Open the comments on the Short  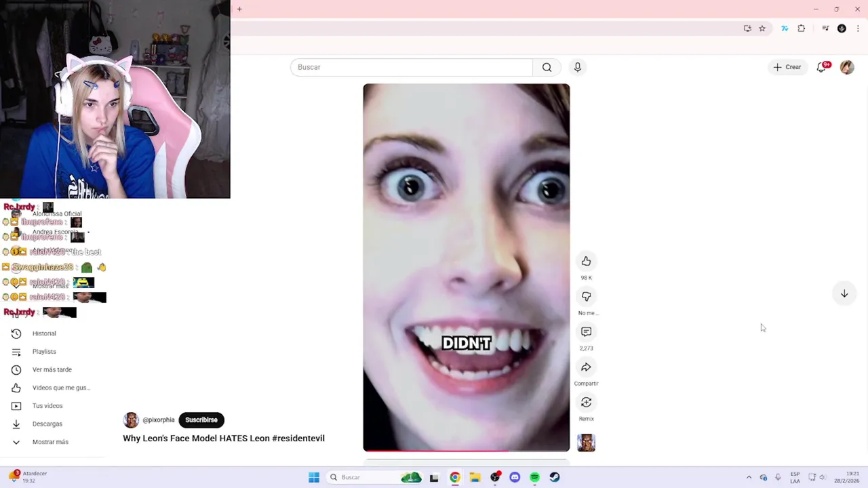tap(586, 332)
